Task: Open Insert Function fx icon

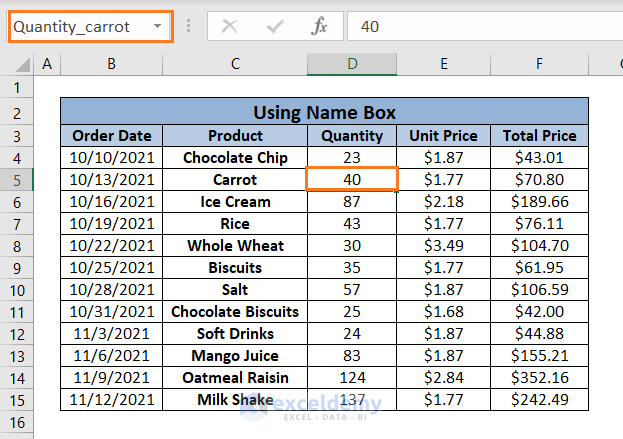Action: click(x=319, y=27)
